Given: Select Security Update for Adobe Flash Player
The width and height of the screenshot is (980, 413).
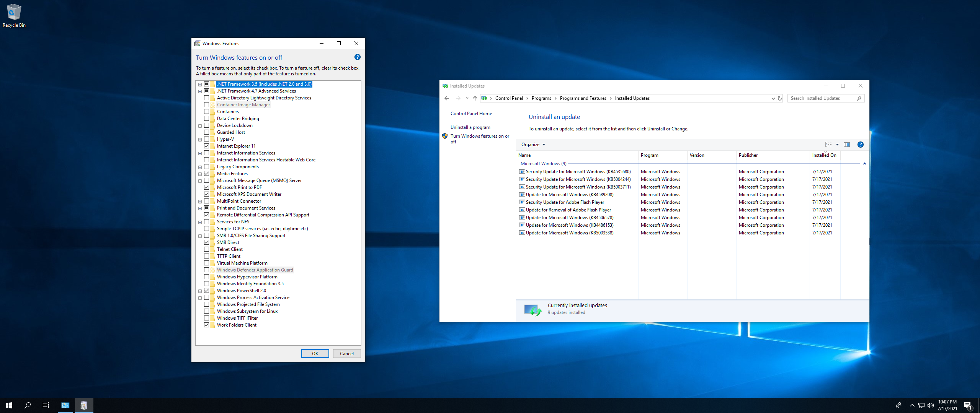Looking at the screenshot, I should (x=565, y=202).
